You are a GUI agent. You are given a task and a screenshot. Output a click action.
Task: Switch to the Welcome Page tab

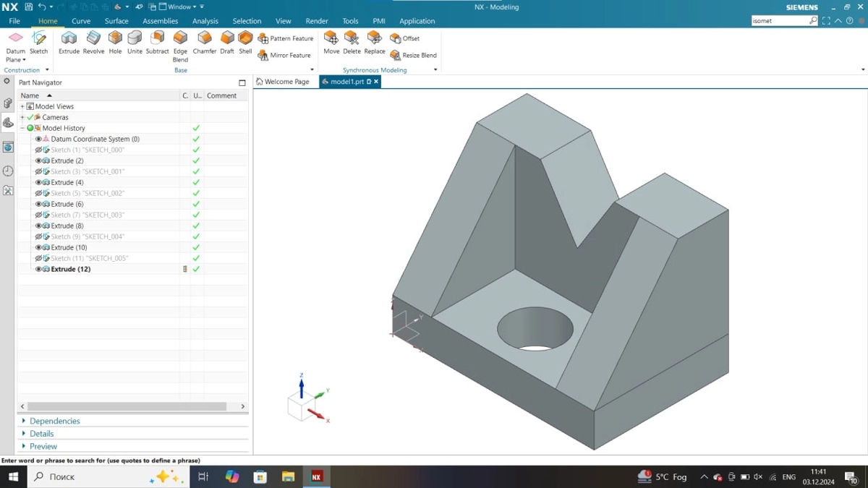tap(283, 82)
